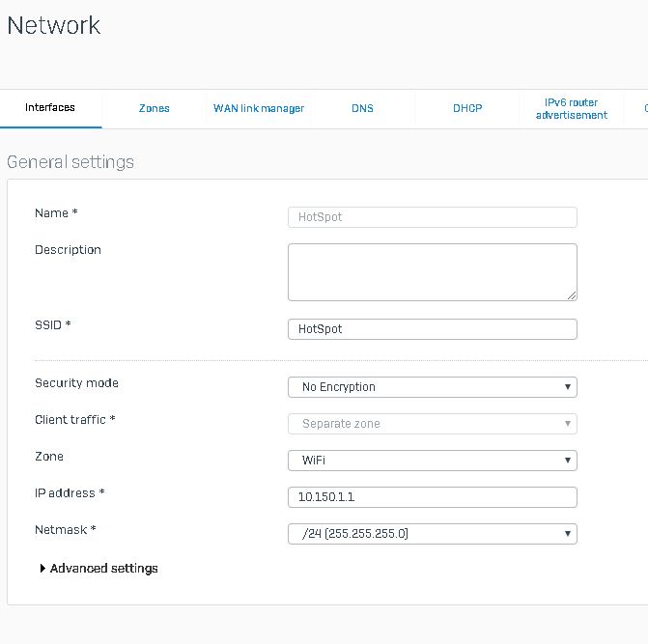Expand the Zone dropdown showing WiFi

432,461
